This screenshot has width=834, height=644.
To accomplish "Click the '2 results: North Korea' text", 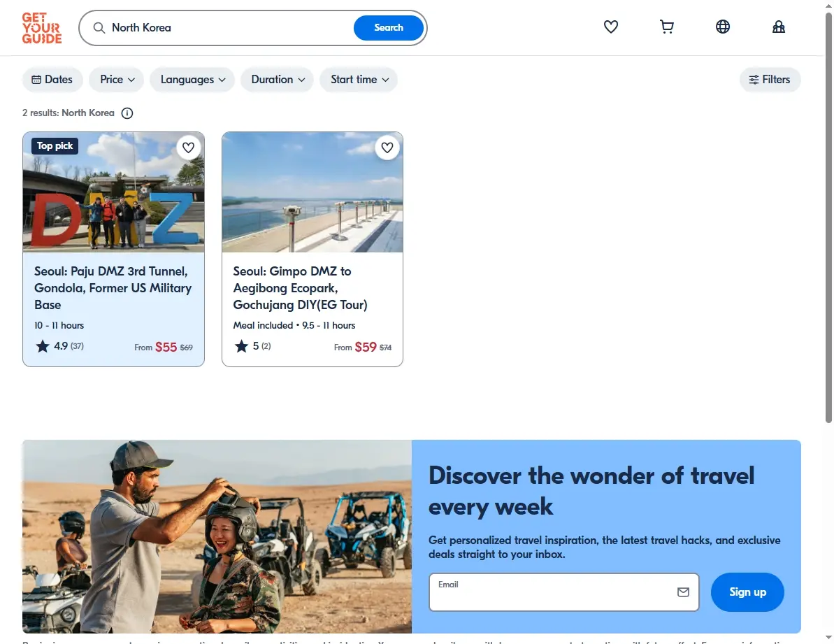I will click(68, 113).
